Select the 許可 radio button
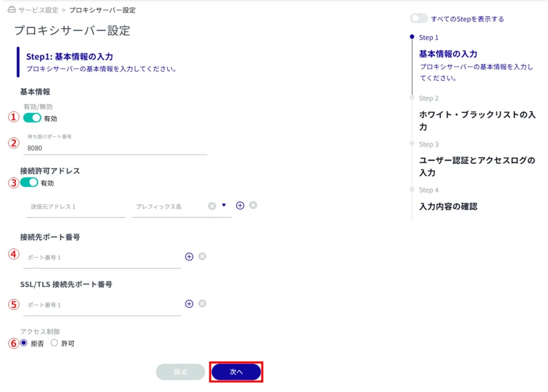 pyautogui.click(x=54, y=343)
